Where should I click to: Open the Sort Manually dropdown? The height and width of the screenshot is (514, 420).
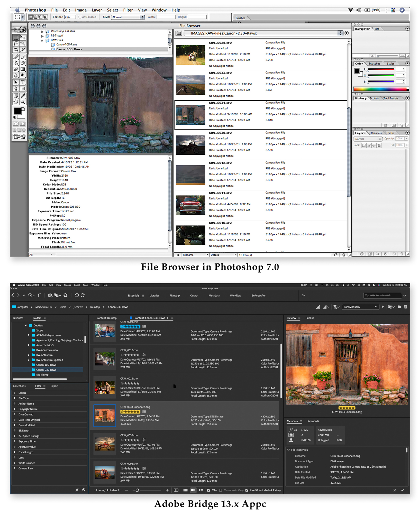[360, 307]
